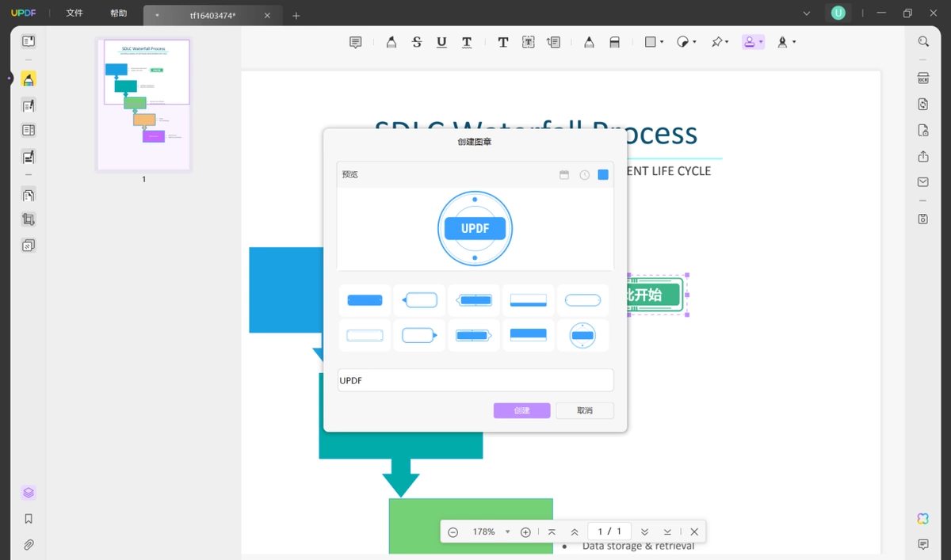Select the underline annotation tool
The width and height of the screenshot is (951, 560).
coord(441,43)
